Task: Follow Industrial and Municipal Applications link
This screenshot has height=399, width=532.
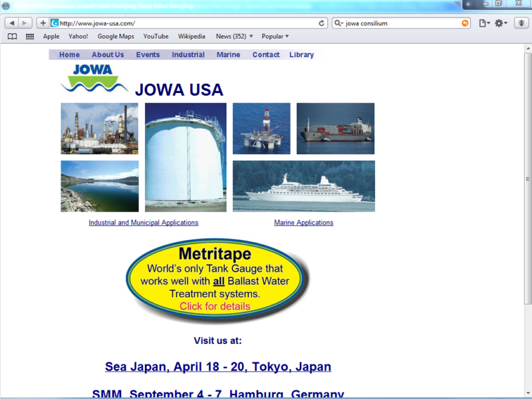Action: pyautogui.click(x=144, y=223)
